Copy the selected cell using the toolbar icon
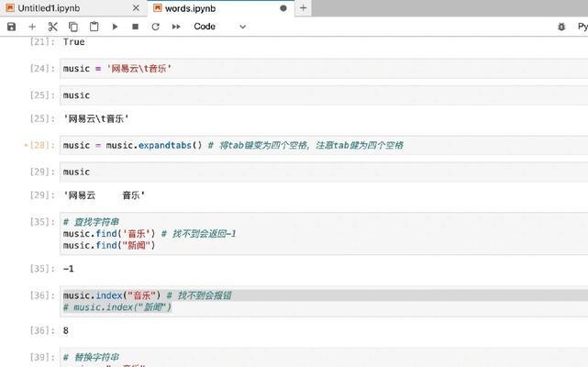 [x=73, y=27]
